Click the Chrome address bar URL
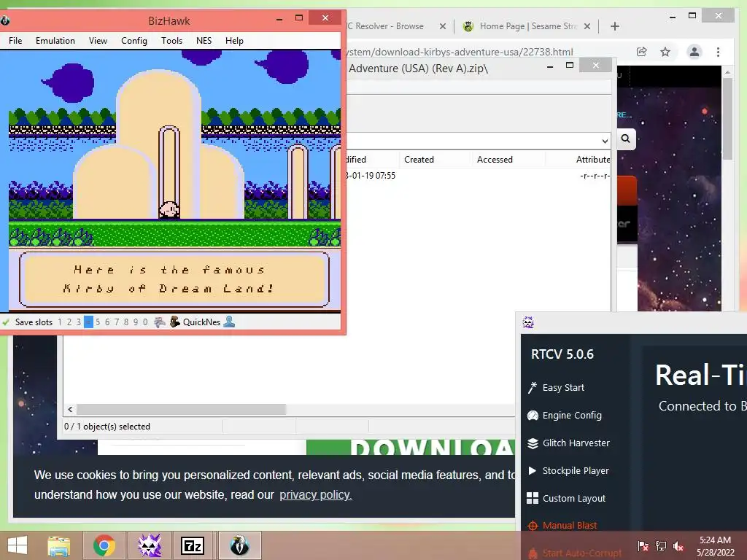 click(x=460, y=52)
